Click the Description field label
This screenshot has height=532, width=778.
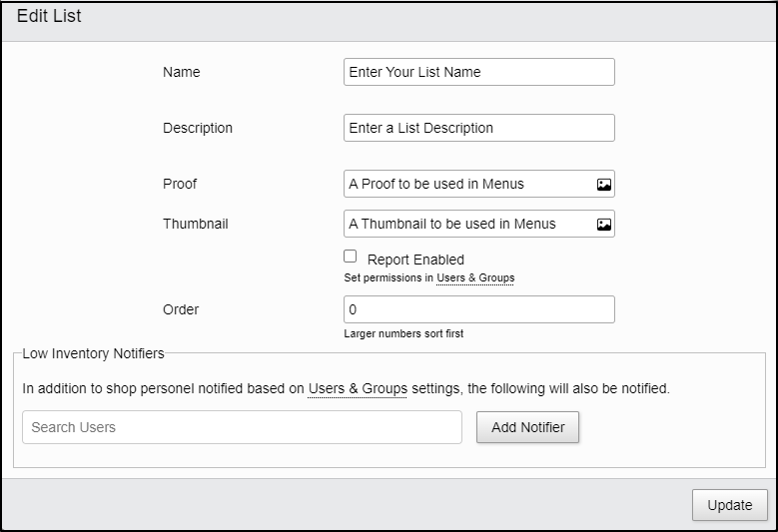click(x=198, y=128)
